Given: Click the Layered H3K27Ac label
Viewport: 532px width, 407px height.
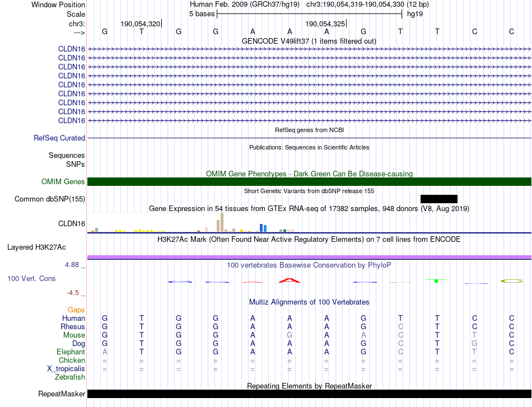Looking at the screenshot, I should [36, 247].
